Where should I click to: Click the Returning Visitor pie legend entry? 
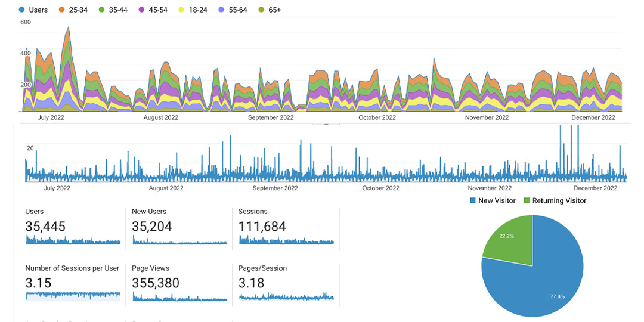(555, 200)
